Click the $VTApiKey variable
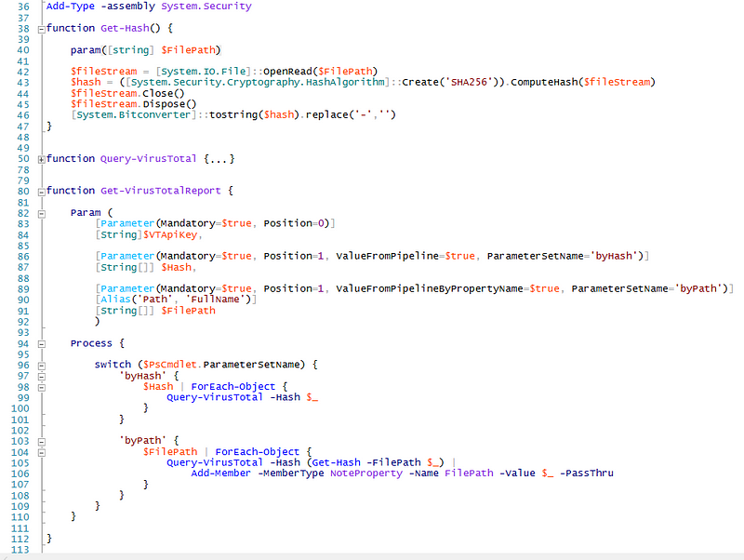The image size is (744, 560). point(169,235)
